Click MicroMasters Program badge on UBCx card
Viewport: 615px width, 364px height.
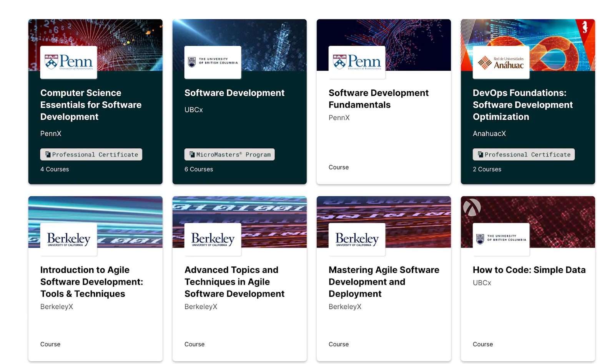click(229, 155)
